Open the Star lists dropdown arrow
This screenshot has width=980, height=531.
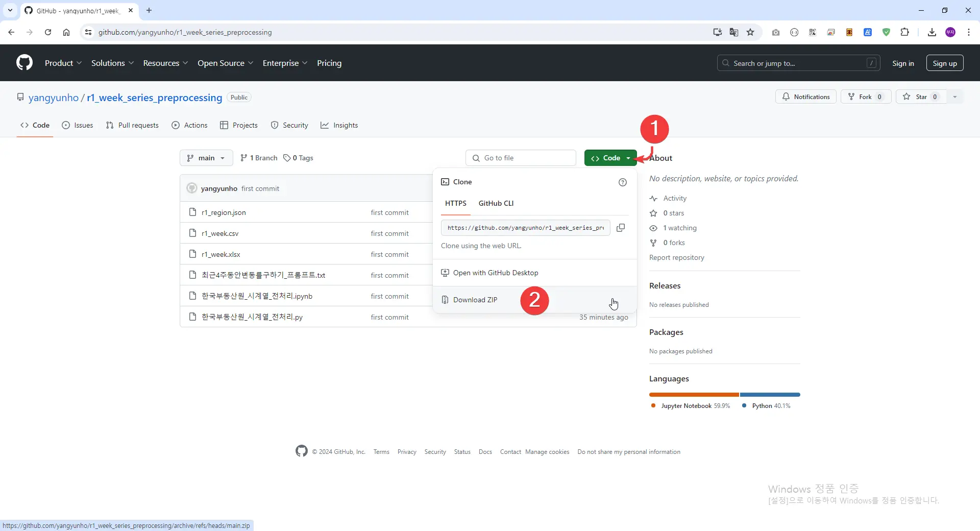(x=954, y=96)
